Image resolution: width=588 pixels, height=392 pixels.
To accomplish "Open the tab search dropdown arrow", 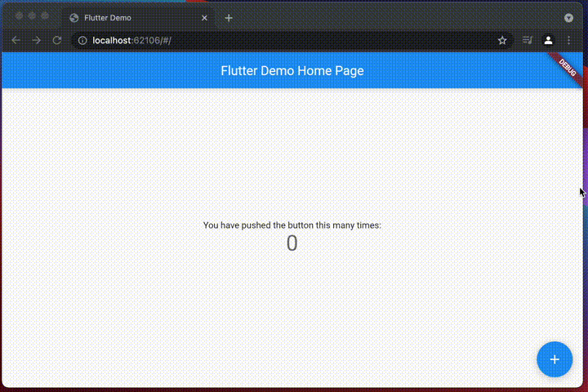I will click(x=568, y=18).
